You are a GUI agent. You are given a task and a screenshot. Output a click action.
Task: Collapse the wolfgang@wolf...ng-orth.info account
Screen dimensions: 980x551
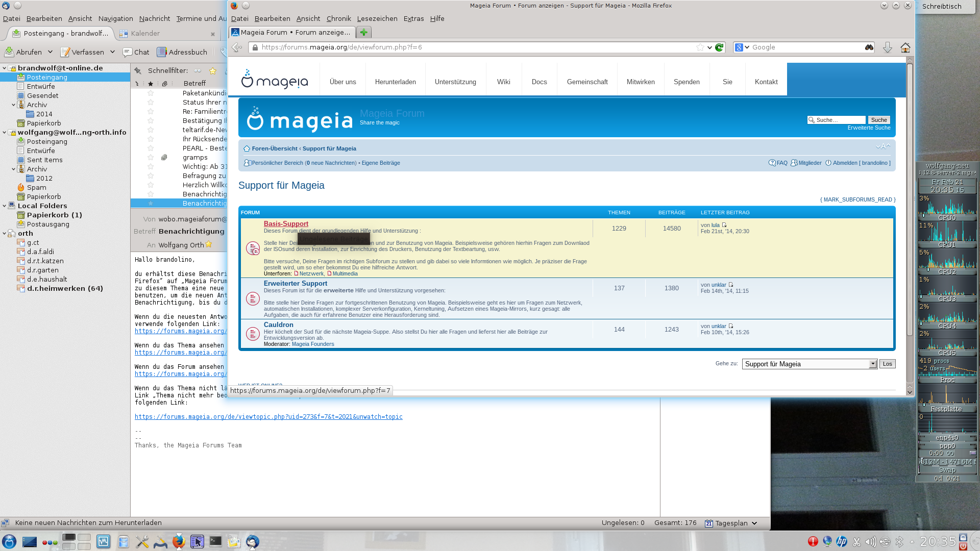tap(4, 132)
